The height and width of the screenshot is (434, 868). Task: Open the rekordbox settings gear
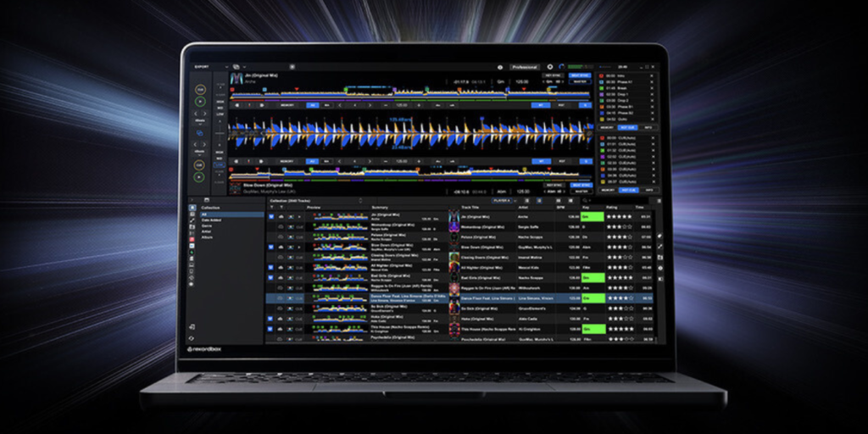coord(549,67)
